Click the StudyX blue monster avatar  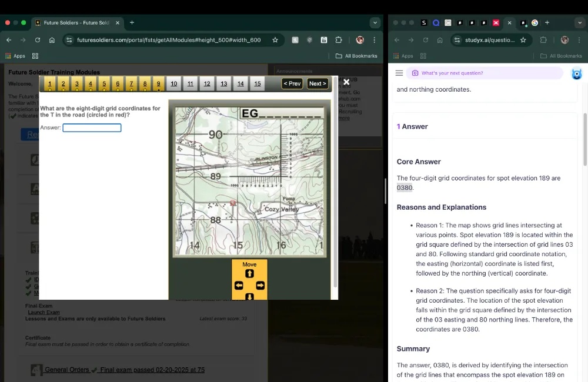(x=576, y=73)
